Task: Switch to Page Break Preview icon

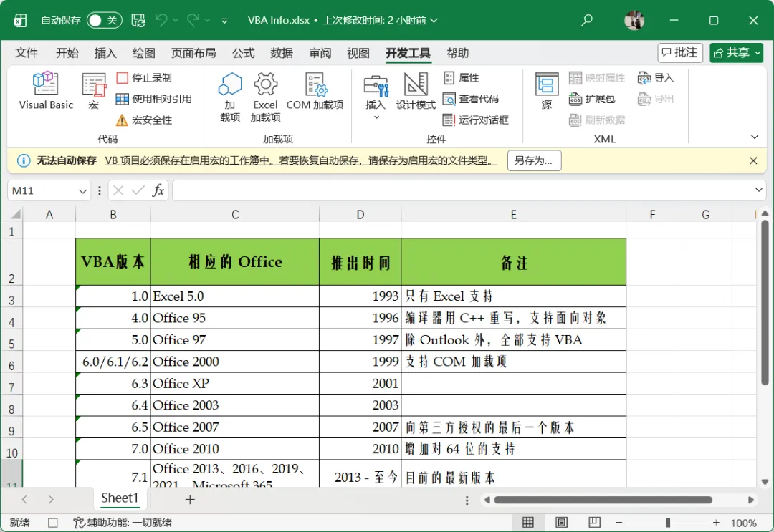Action: click(594, 523)
